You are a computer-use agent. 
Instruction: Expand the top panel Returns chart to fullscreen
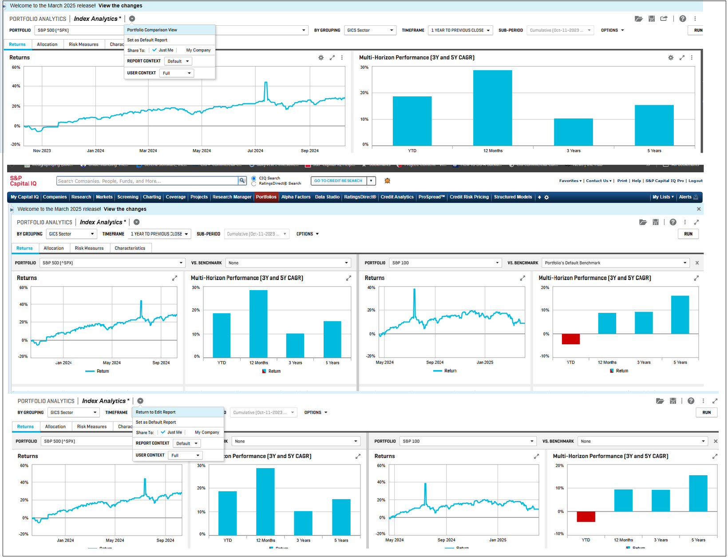332,58
